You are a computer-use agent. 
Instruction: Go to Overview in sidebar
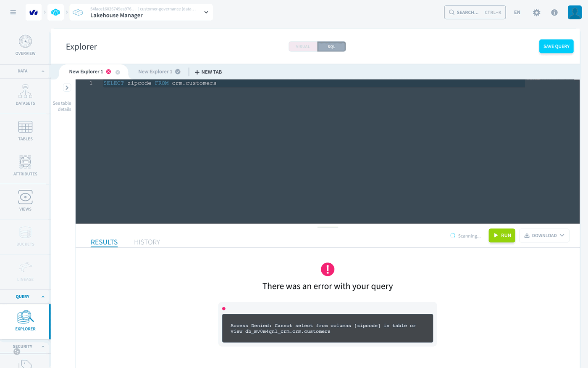pos(25,45)
